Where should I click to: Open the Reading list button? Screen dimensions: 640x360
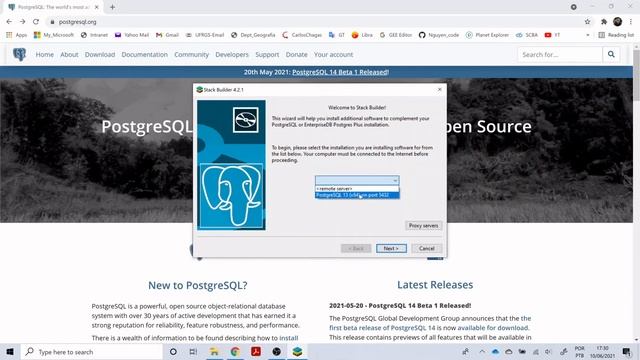616,35
